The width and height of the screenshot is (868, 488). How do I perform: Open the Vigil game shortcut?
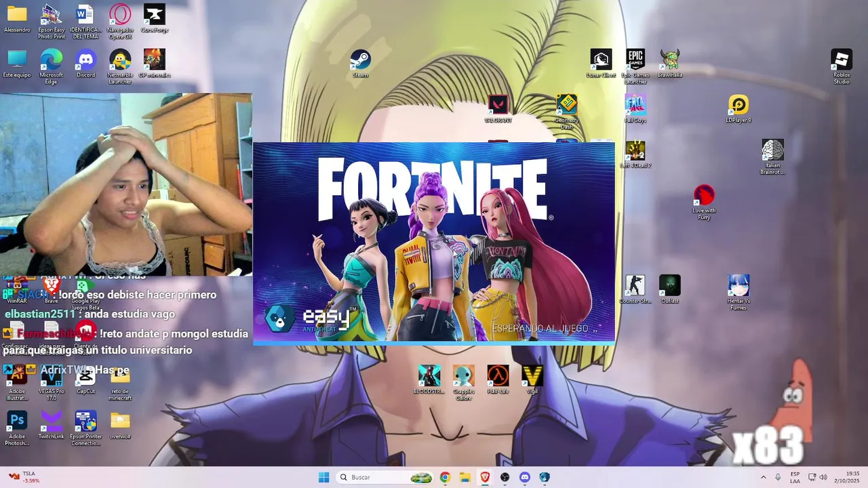click(532, 380)
